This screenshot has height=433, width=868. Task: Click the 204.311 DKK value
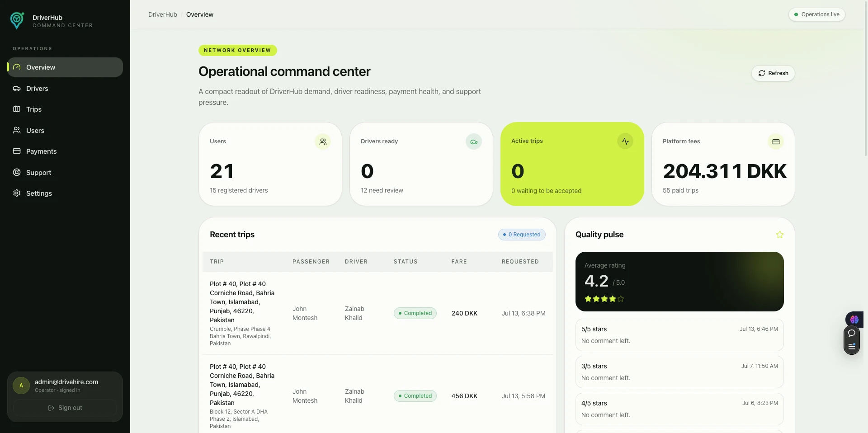pos(725,171)
